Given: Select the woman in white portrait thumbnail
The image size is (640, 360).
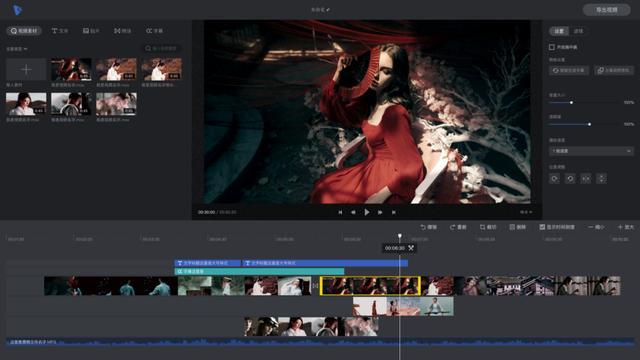Looking at the screenshot, I should point(26,104).
